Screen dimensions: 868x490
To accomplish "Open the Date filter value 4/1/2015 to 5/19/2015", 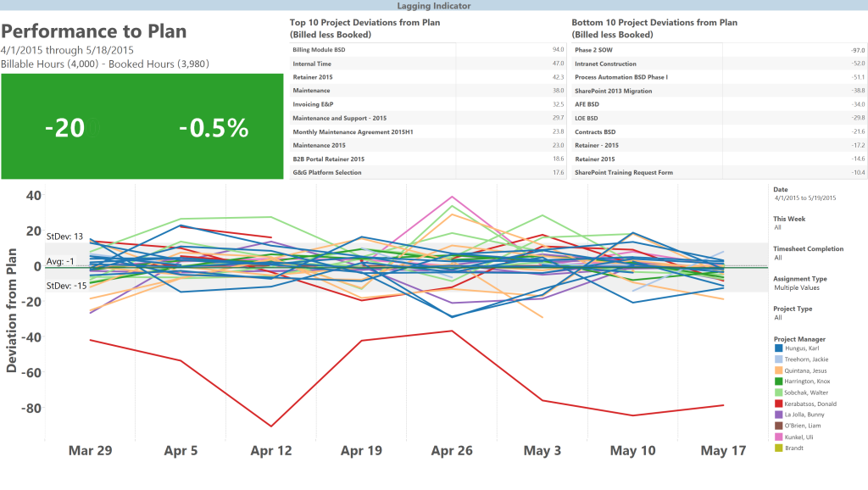I will pos(805,198).
